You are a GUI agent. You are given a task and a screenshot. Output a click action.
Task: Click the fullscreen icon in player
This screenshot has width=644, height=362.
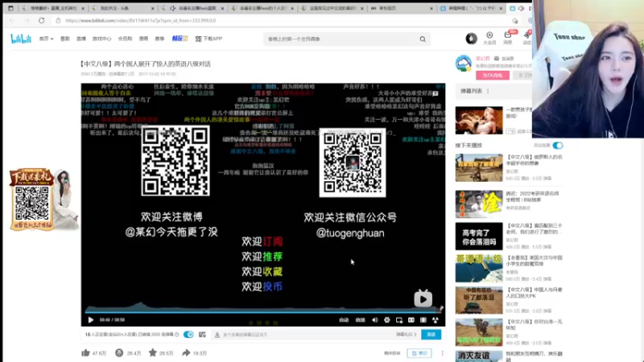[436, 319]
